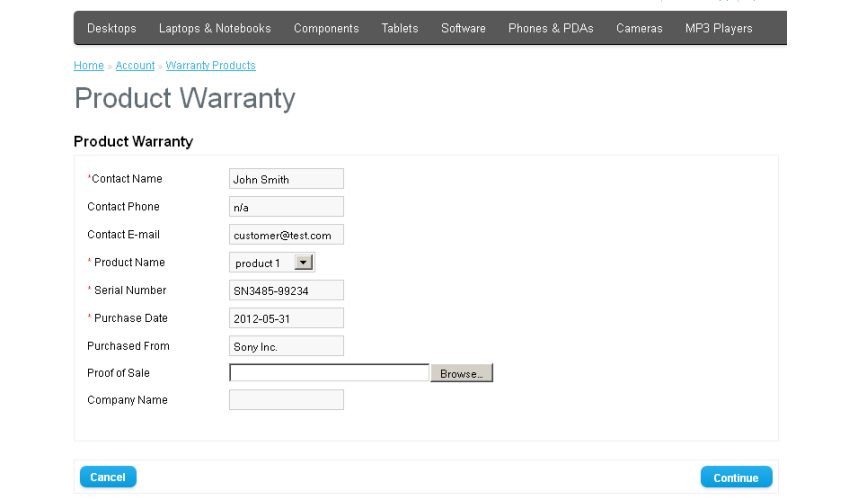
Task: Click Continue to submit the warranty
Action: (736, 478)
